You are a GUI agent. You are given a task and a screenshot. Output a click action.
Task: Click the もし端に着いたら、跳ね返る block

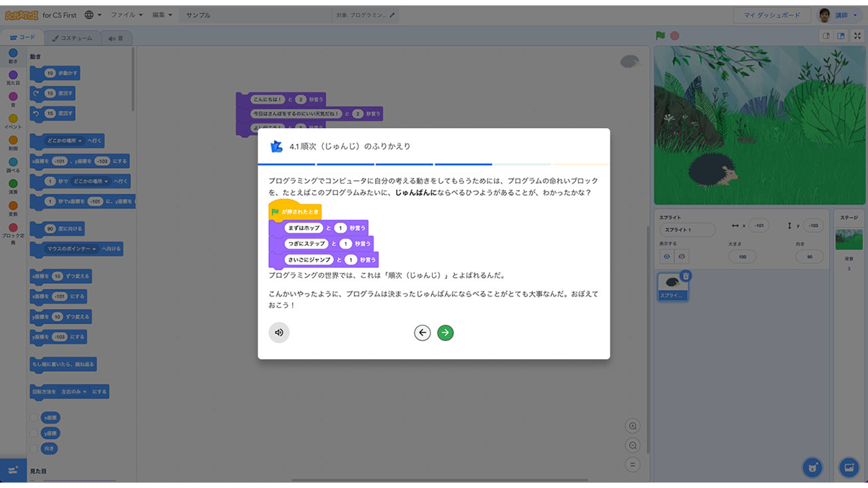tap(63, 365)
